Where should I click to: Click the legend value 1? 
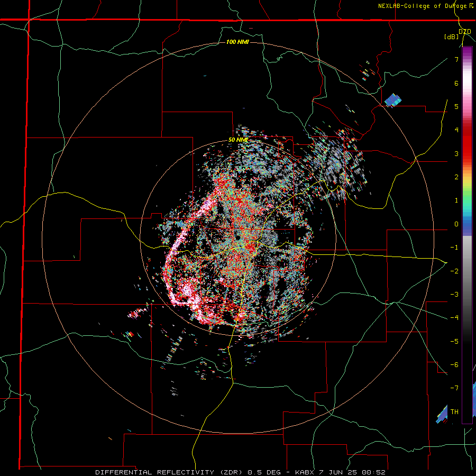456,200
